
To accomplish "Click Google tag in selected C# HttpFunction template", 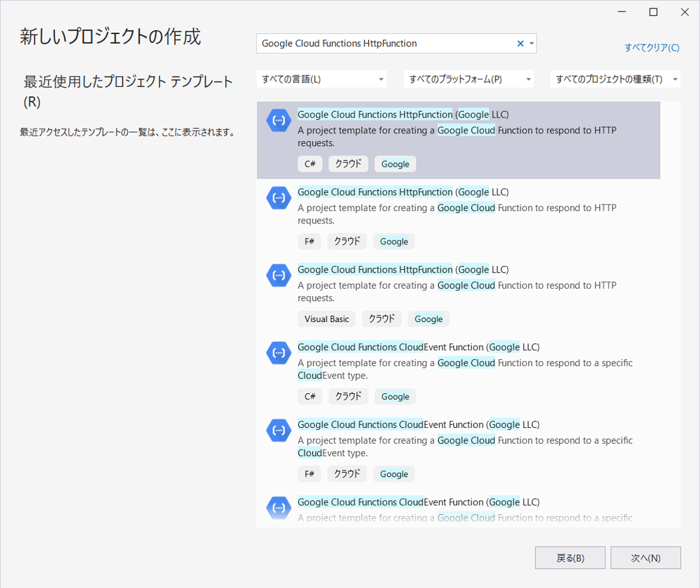I will pos(395,164).
